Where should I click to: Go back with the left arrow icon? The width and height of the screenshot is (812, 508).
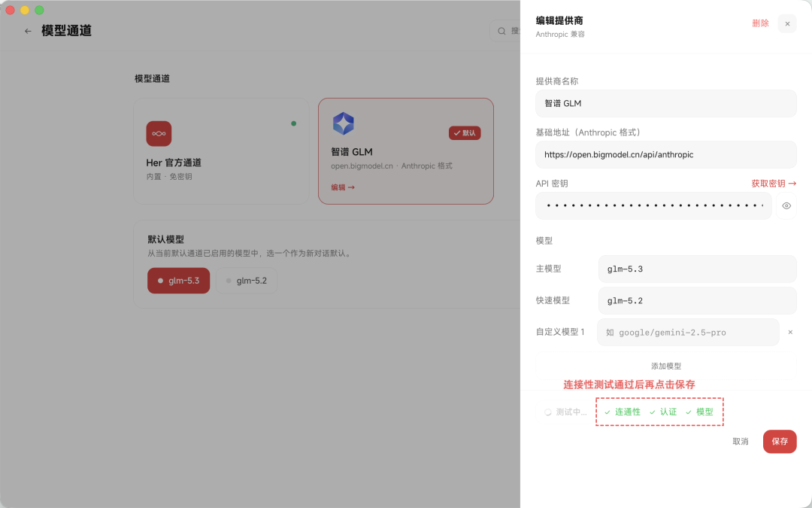coord(28,31)
